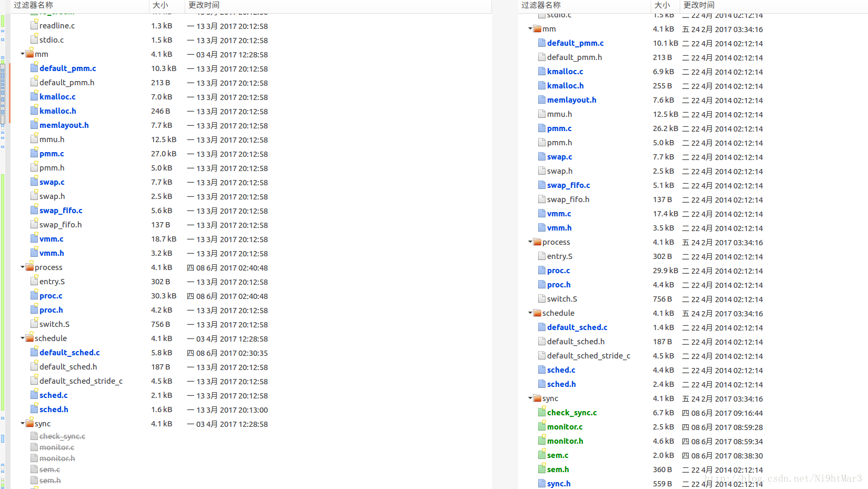
Task: Click right pane monitor.c green file icon
Action: 542,426
